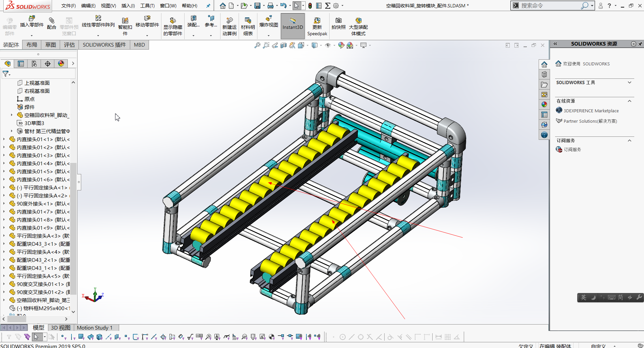This screenshot has width=644, height=348.
Task: Open Exploded View tool
Action: [x=268, y=22]
